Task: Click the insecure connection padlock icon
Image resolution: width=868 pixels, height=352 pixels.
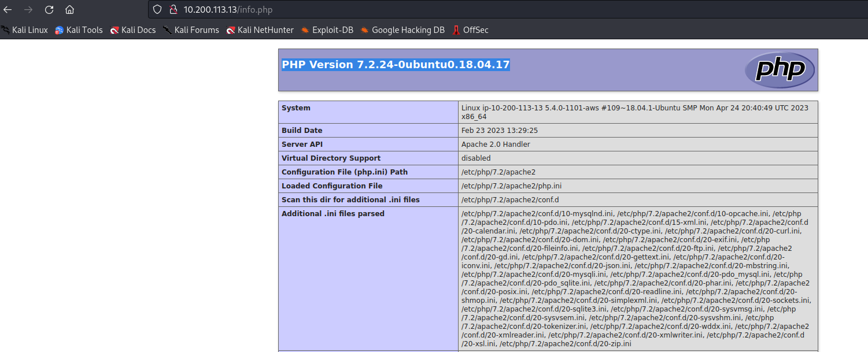Action: click(172, 10)
